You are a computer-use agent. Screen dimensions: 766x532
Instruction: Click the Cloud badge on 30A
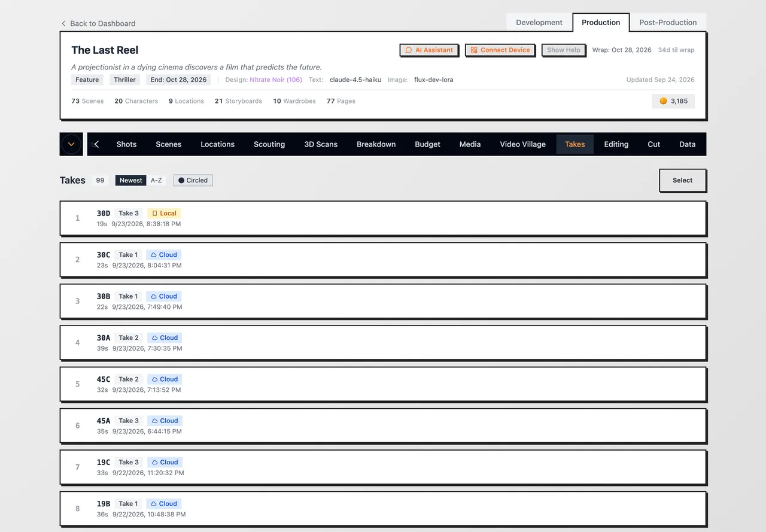pos(165,338)
